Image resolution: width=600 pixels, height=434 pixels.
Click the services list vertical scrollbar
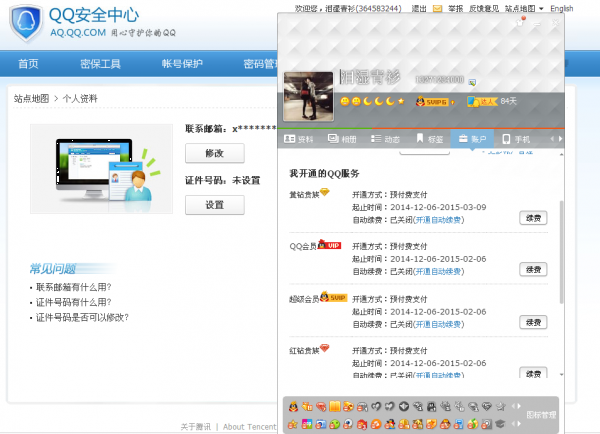[561, 252]
